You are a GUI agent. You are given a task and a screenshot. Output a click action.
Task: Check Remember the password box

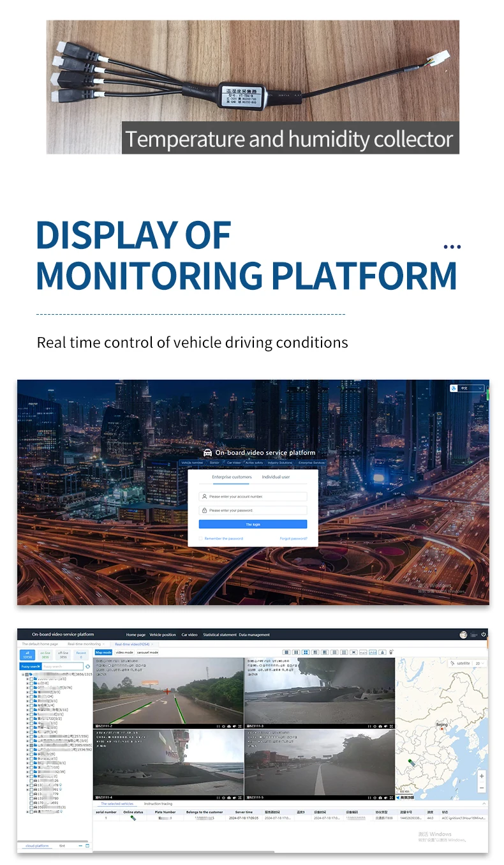pyautogui.click(x=200, y=539)
